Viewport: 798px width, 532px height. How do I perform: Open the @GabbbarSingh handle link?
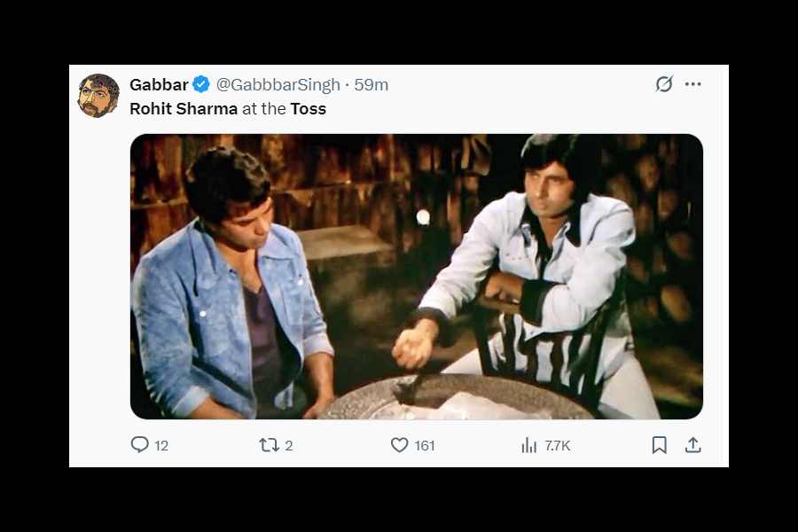pos(278,85)
